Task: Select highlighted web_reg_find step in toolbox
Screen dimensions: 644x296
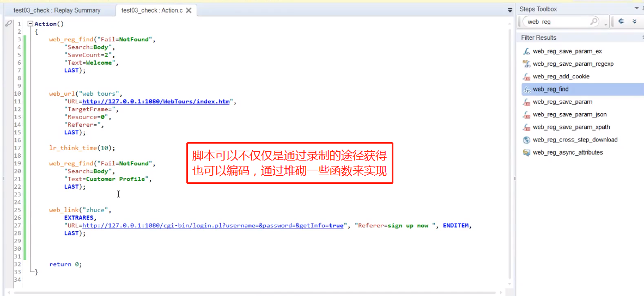Action: click(582, 89)
